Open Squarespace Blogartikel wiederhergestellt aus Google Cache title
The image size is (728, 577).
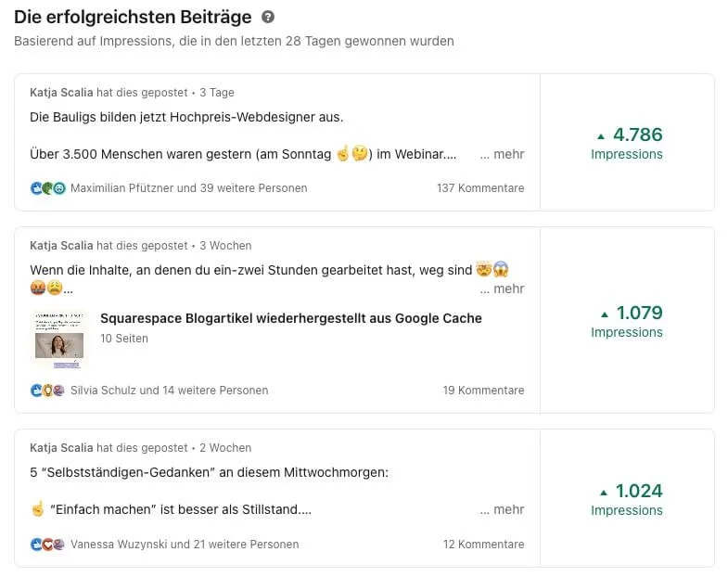coord(291,318)
